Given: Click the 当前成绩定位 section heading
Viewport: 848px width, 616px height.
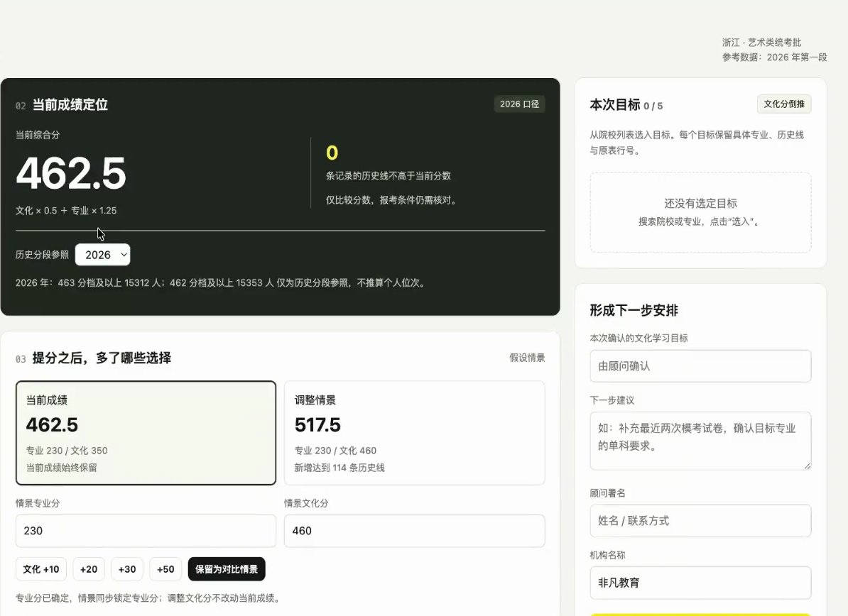Looking at the screenshot, I should 70,105.
